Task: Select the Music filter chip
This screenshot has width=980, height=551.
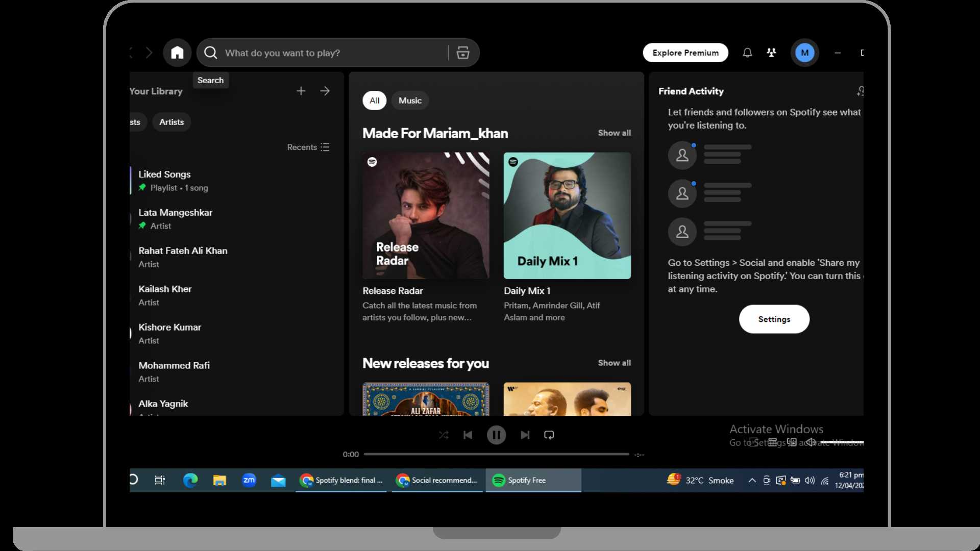Action: 410,101
